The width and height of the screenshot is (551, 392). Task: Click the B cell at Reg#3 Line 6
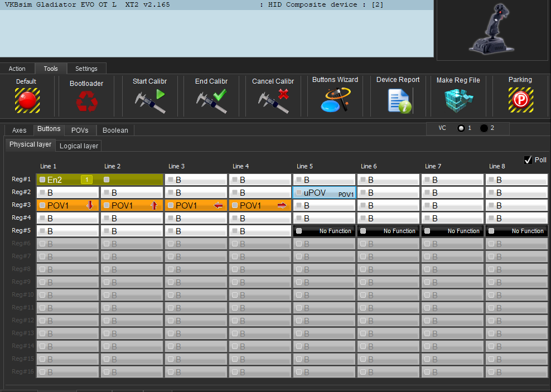pyautogui.click(x=388, y=206)
